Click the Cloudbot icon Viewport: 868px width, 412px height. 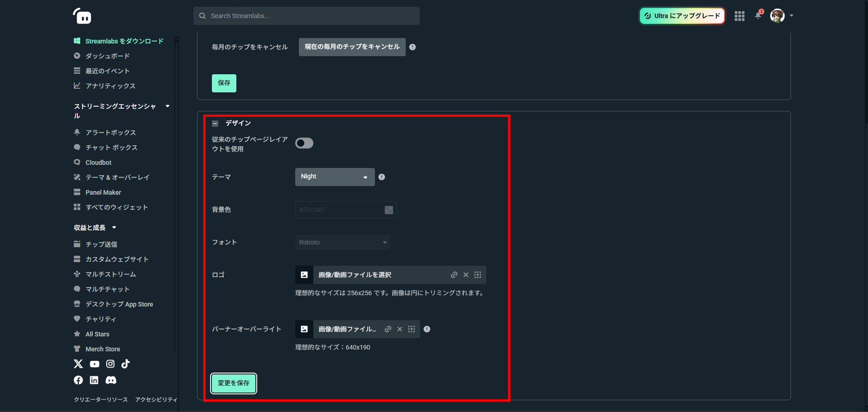(x=77, y=163)
